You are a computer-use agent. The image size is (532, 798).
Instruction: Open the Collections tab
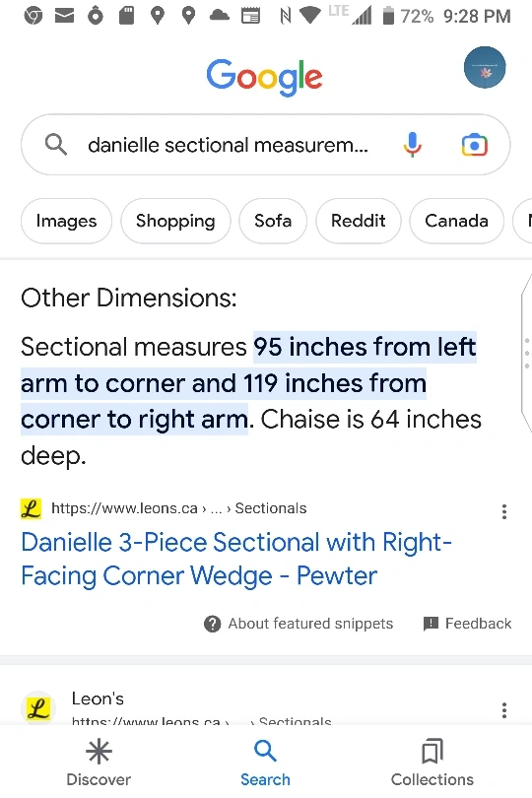pyautogui.click(x=432, y=763)
